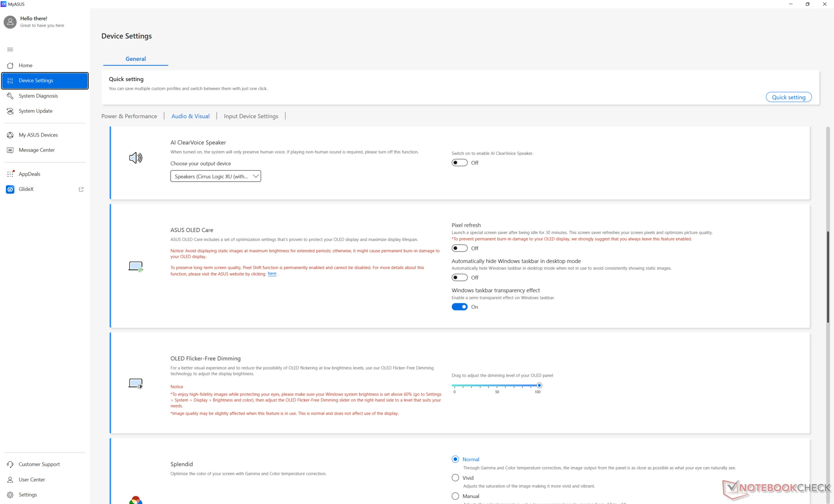Screen dimensions: 834x504
Task: Click the OLED Flicker-Free Dimming slider handle
Action: 539,385
